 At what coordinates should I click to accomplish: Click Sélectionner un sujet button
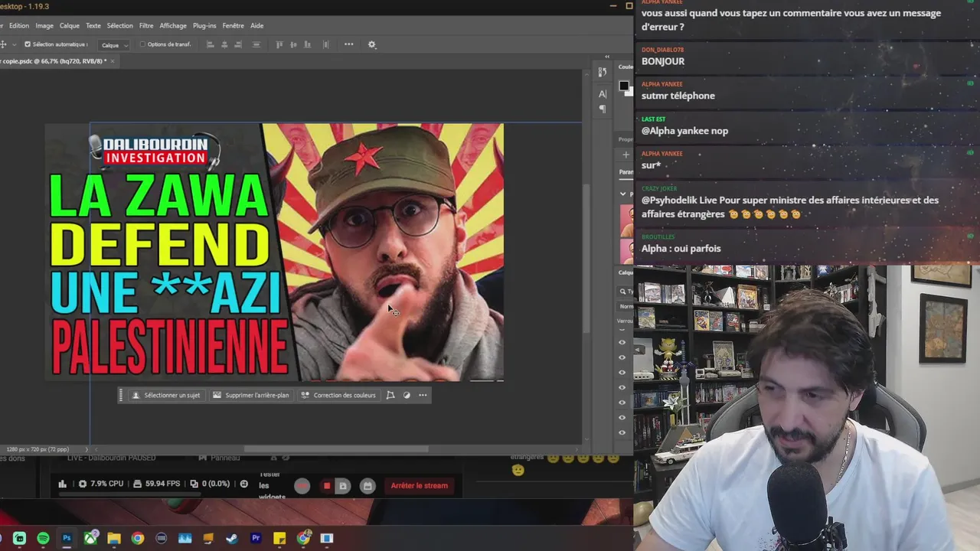[166, 396]
